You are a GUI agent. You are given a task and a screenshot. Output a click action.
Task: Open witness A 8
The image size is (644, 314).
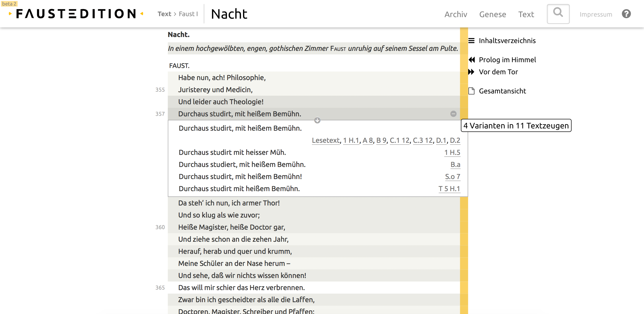click(x=368, y=140)
